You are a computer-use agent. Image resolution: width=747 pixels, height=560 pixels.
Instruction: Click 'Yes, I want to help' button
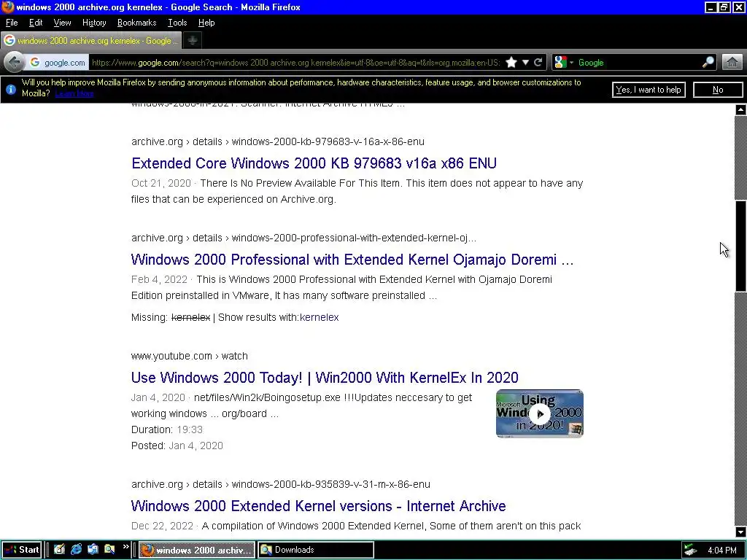tap(649, 90)
